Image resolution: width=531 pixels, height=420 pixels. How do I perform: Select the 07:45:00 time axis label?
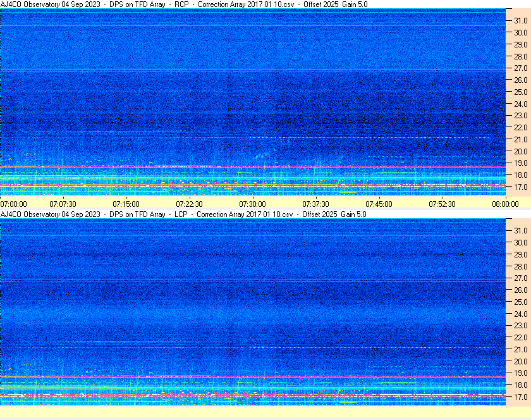tap(379, 204)
